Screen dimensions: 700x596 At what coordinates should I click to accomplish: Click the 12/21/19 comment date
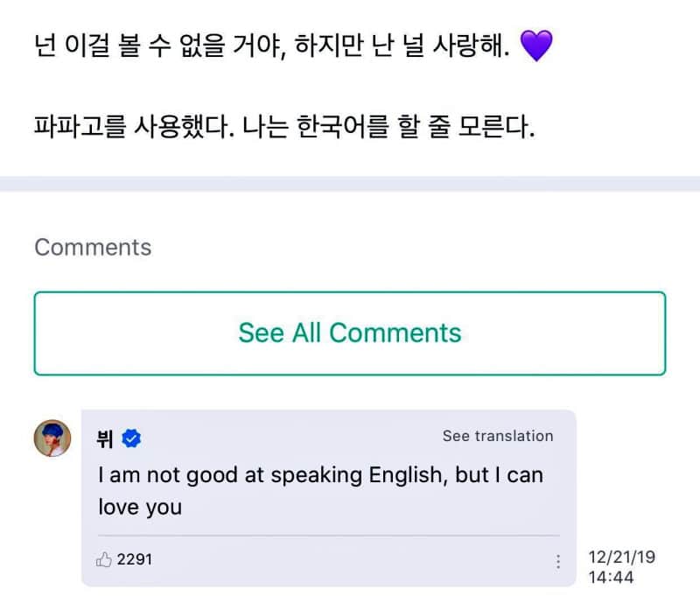pyautogui.click(x=622, y=557)
